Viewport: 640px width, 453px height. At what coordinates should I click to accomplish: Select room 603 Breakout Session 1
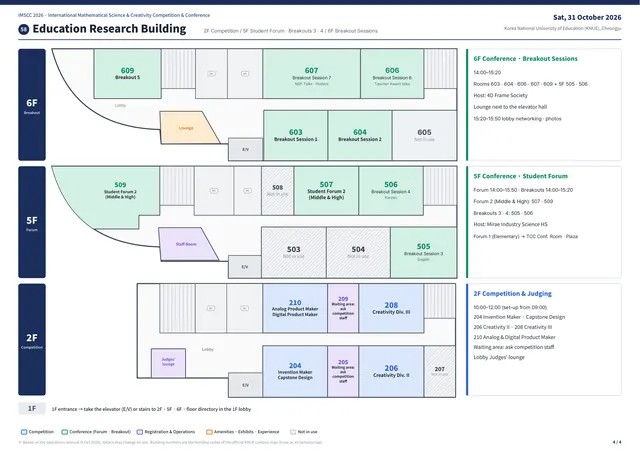(296, 135)
